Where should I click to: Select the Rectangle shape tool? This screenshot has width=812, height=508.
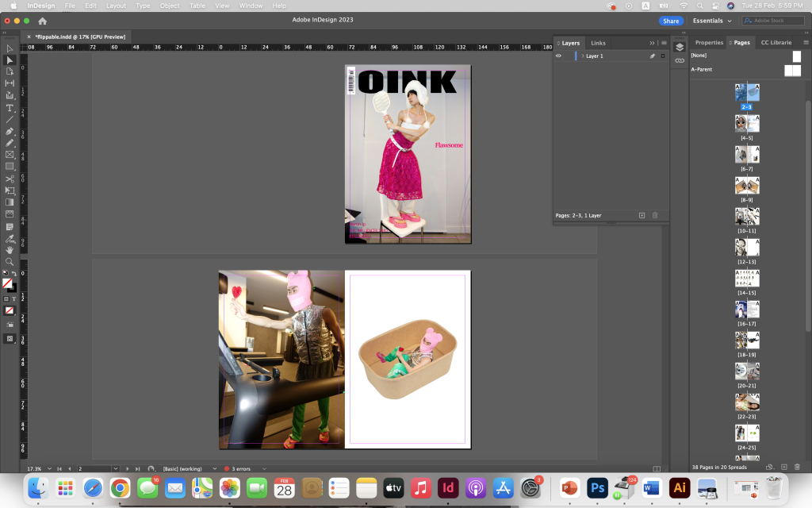(x=10, y=167)
